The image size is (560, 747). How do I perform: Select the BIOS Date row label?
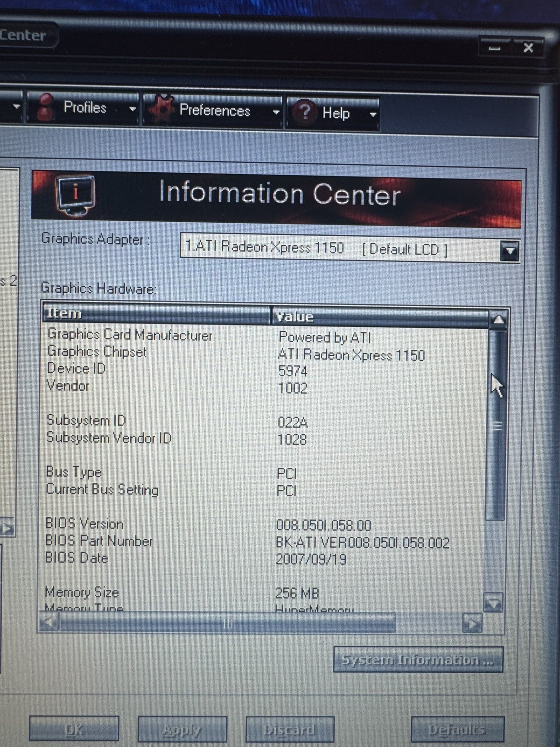(x=77, y=558)
